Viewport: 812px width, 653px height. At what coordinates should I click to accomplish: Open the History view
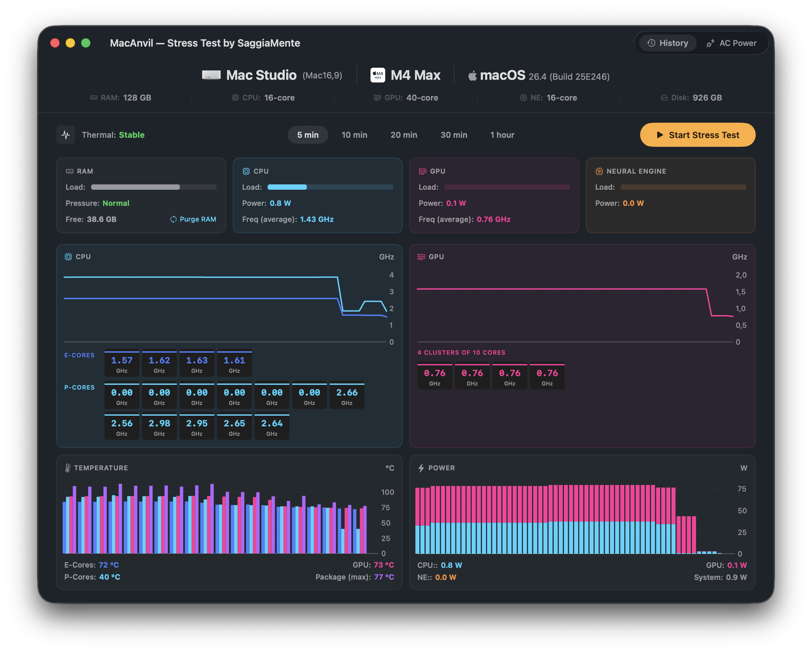point(667,43)
